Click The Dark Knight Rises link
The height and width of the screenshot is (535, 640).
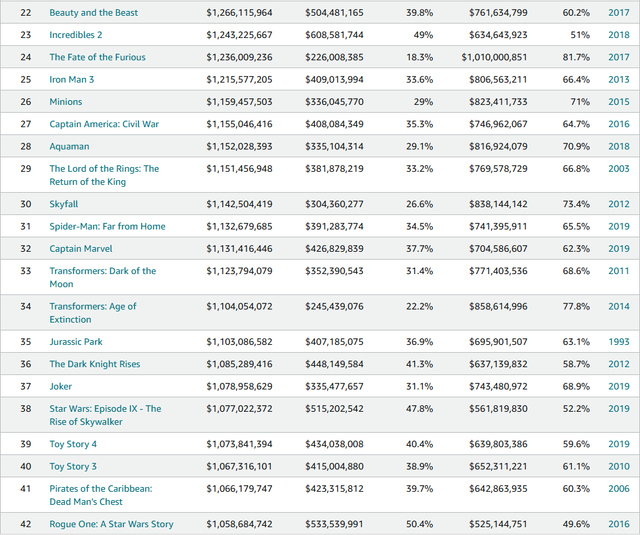point(95,364)
